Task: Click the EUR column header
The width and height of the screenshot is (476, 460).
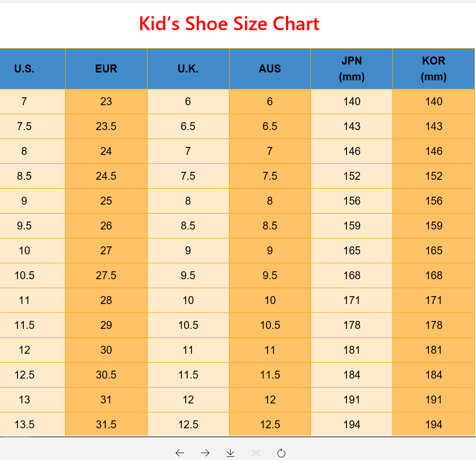Action: pyautogui.click(x=106, y=69)
